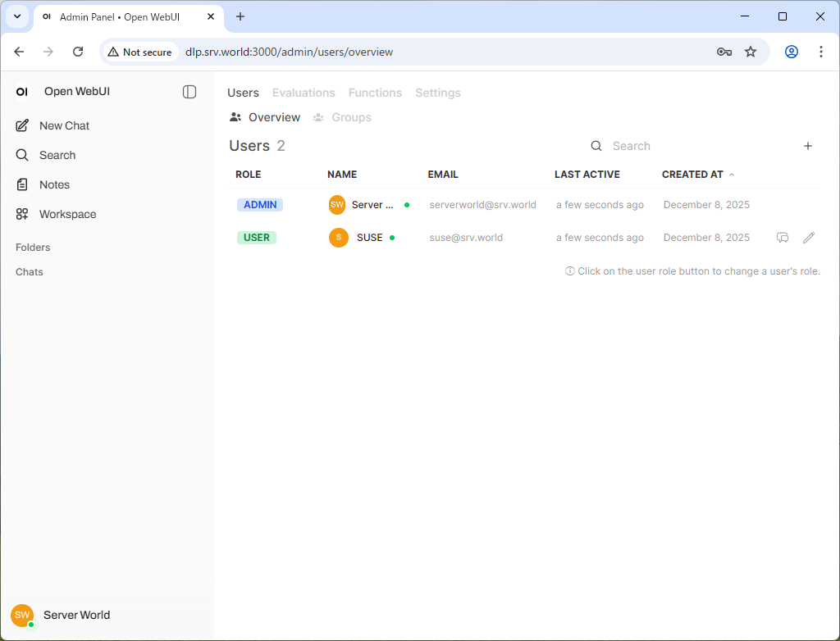Screen dimensions: 840x641
Task: Open the browser profile account menu
Action: [x=791, y=51]
